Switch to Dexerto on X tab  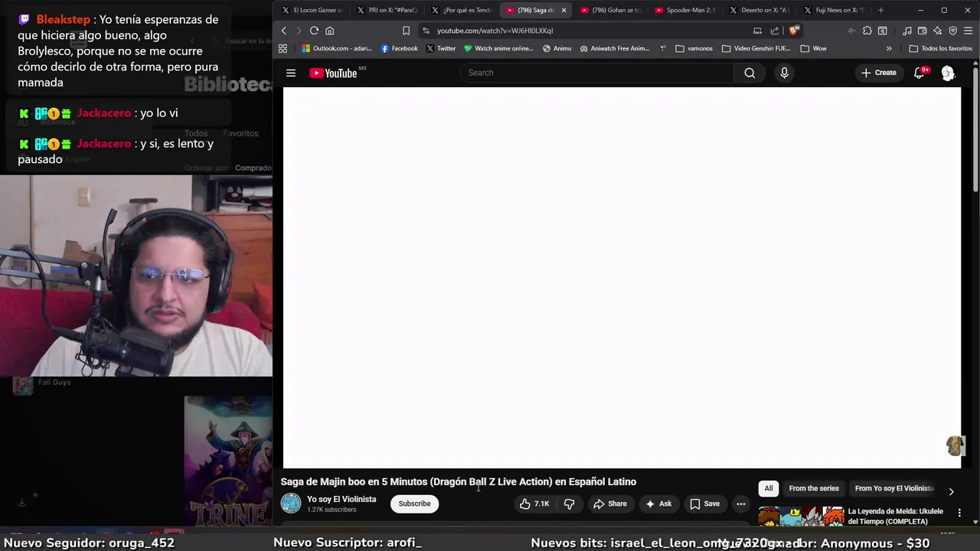pos(759,10)
